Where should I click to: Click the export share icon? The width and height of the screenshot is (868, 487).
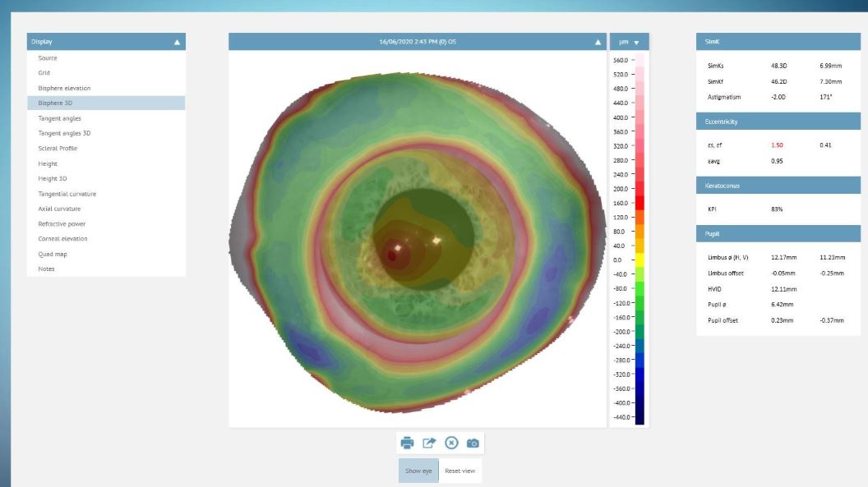coord(429,443)
